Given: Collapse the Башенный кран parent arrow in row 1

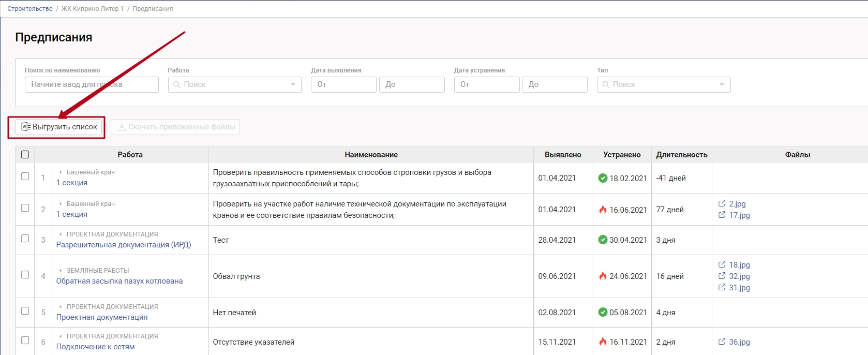Looking at the screenshot, I should [x=61, y=172].
